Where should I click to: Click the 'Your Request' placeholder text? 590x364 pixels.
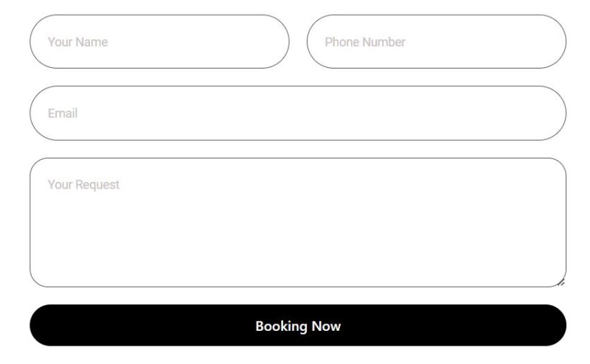coord(83,184)
